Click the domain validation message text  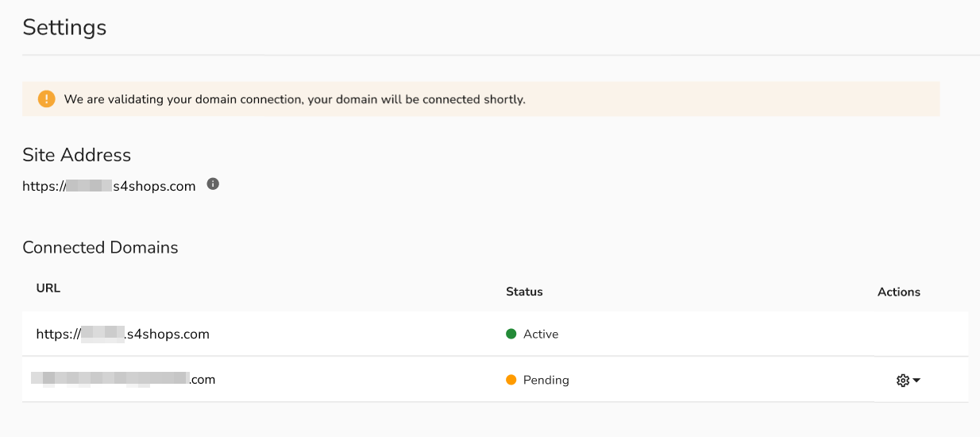(295, 100)
